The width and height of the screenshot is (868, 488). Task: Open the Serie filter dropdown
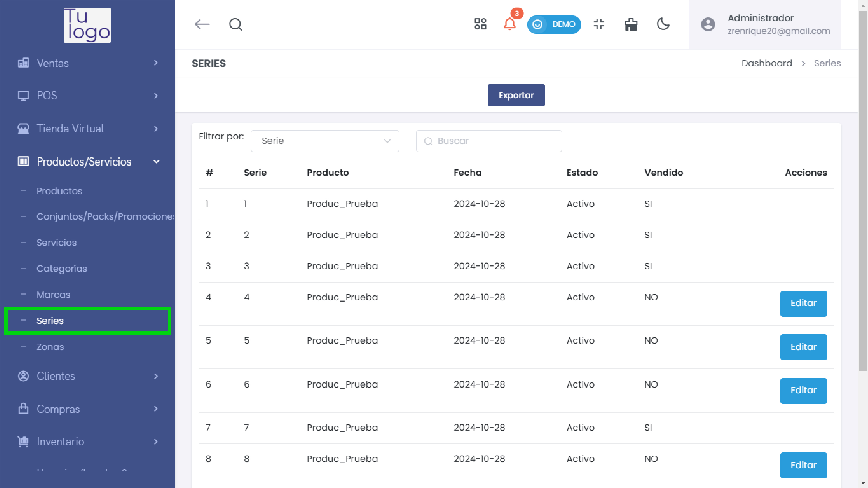click(325, 141)
